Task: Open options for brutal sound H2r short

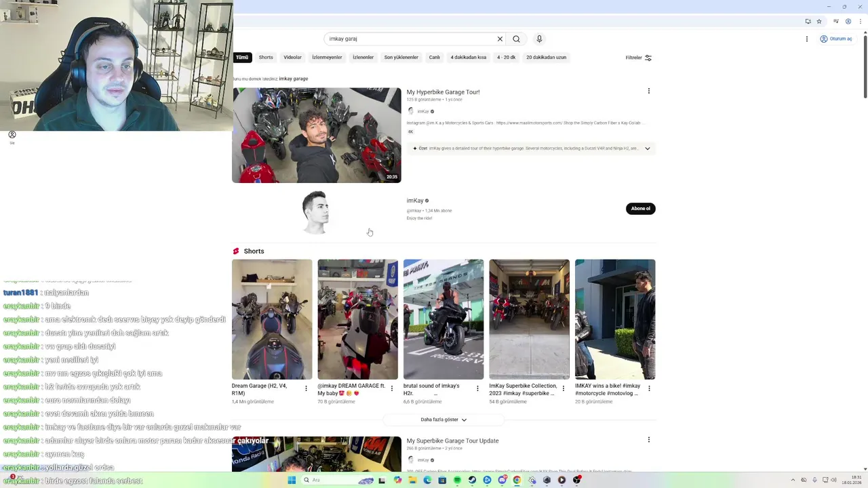Action: click(477, 388)
